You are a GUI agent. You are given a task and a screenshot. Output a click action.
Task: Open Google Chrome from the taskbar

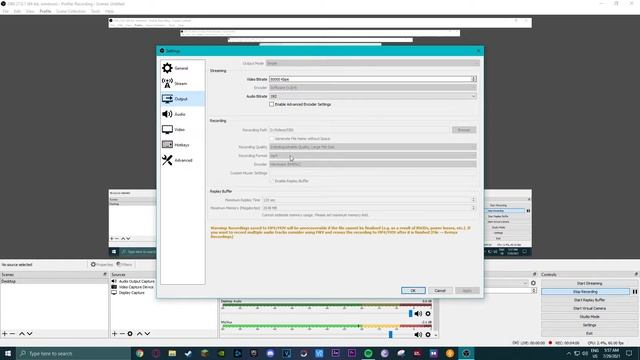pos(140,353)
